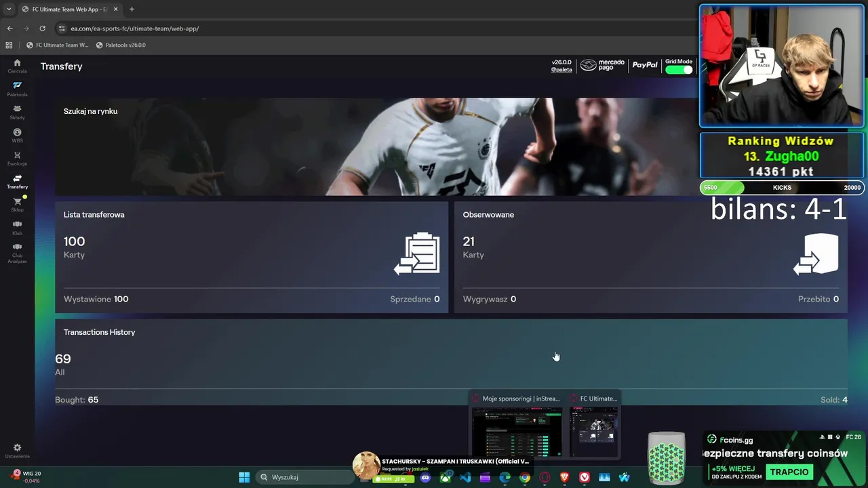Open Microsoft Edge from taskbar
The width and height of the screenshot is (868, 488).
click(505, 477)
